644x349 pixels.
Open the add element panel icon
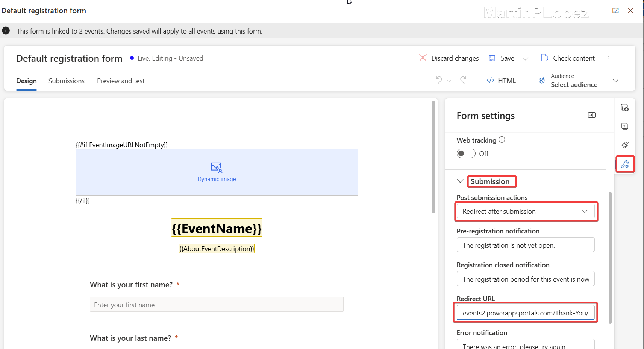[x=625, y=126]
